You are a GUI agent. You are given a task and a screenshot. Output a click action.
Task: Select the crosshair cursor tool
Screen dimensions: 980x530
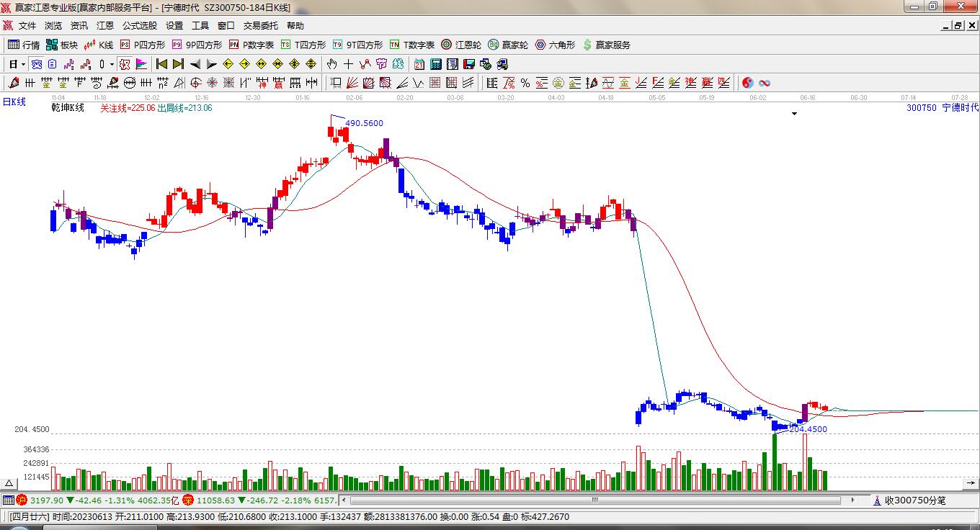point(349,64)
